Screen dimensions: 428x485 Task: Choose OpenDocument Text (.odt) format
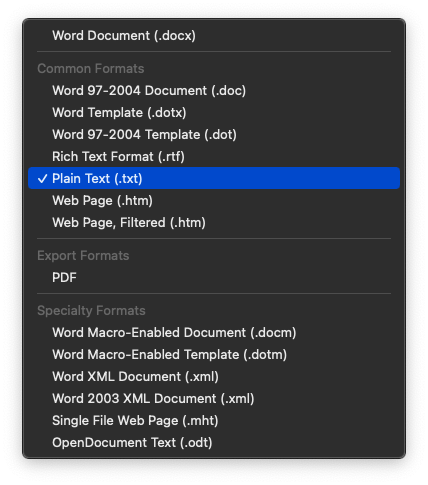[214, 442]
